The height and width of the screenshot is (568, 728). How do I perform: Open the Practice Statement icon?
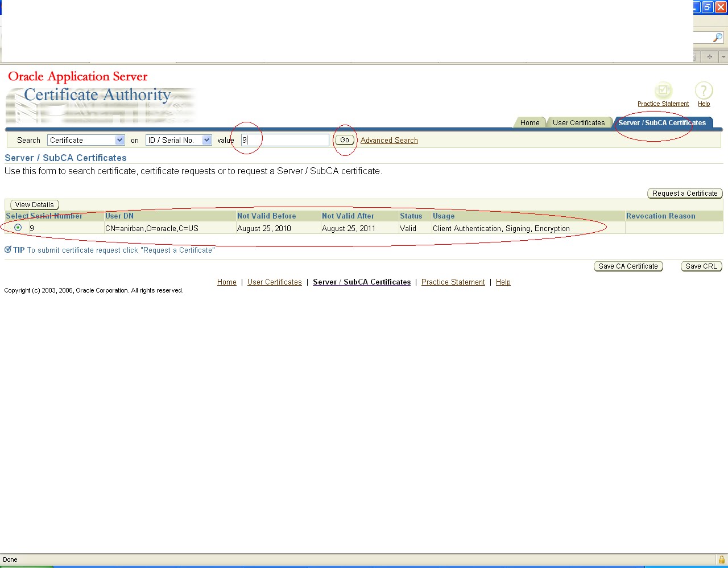(663, 90)
